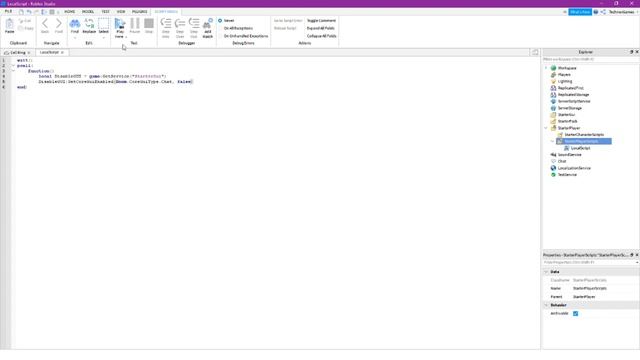The width and height of the screenshot is (640, 360).
Task: Select ServerStorage in Explorer
Action: pos(569,108)
